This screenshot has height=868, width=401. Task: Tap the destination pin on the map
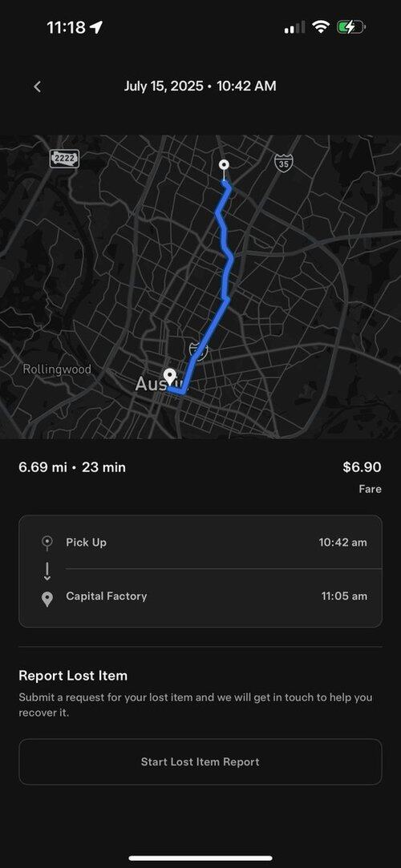pos(169,378)
